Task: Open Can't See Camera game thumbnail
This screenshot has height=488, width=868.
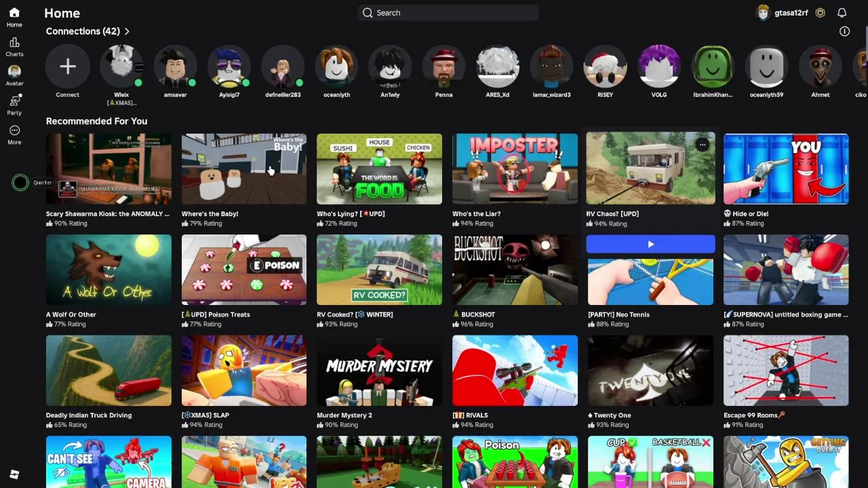Action: [x=108, y=462]
